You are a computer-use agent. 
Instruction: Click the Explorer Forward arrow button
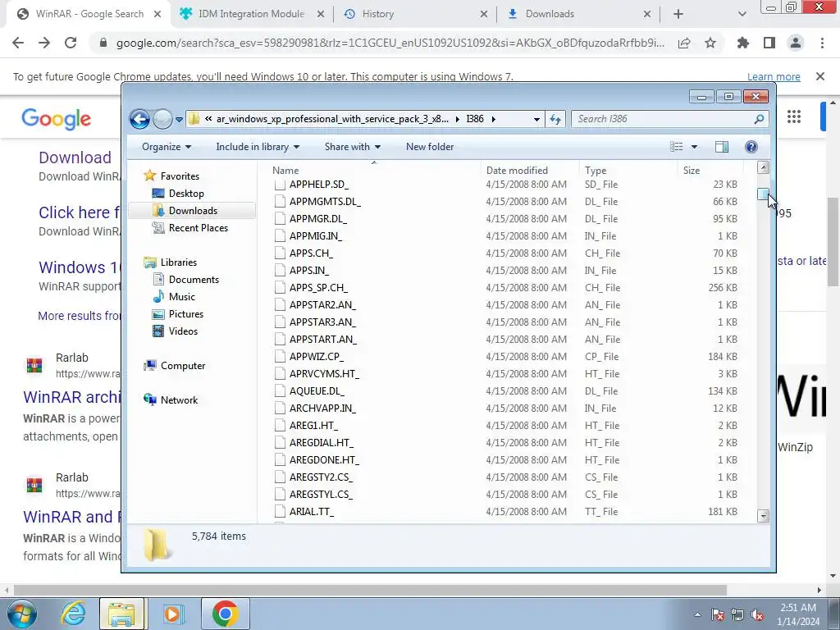162,119
